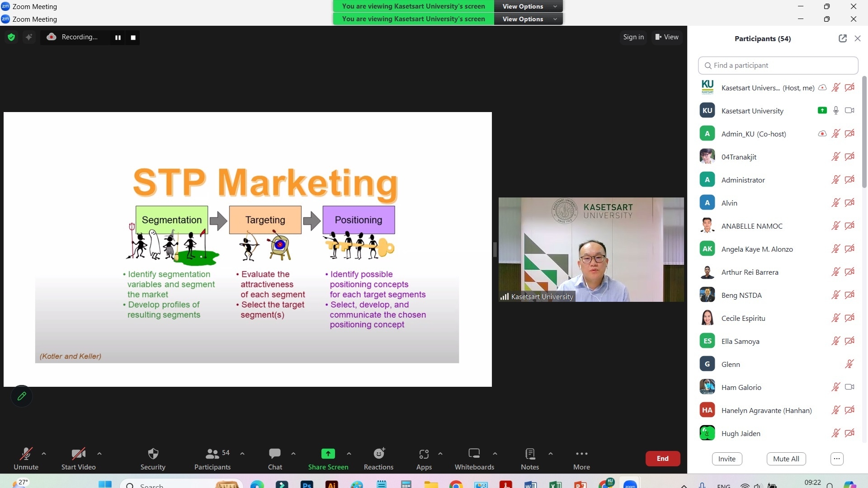Click the Kasetsart University speaker video thumbnail
The height and width of the screenshot is (488, 868).
[591, 249]
